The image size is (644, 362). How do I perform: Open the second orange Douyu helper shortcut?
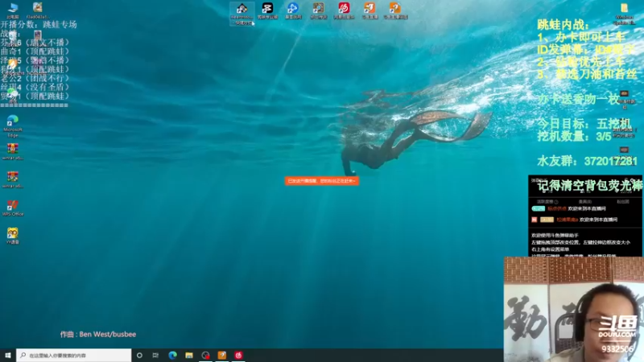[395, 10]
